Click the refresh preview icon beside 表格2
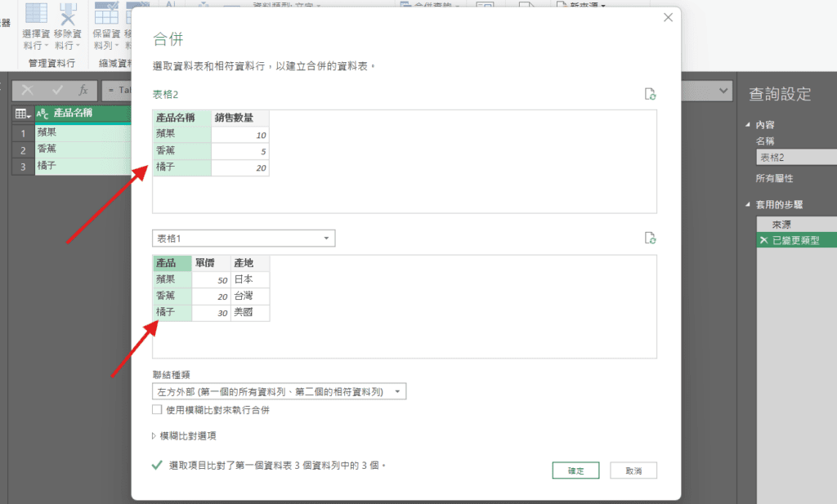The height and width of the screenshot is (504, 837). 650,94
